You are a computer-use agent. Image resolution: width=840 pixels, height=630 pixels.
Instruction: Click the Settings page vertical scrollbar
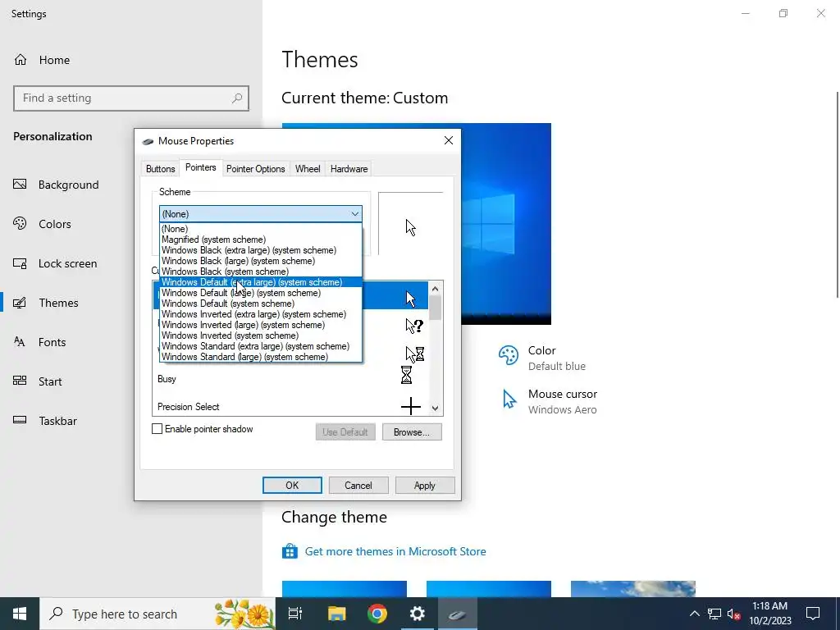[x=838, y=194]
